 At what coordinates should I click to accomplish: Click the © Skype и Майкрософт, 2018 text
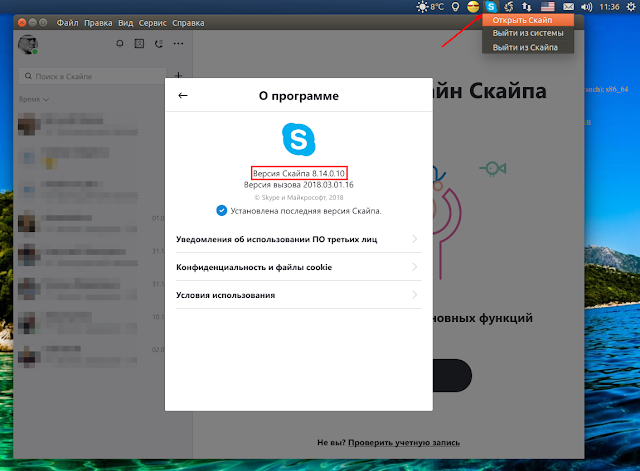(299, 198)
